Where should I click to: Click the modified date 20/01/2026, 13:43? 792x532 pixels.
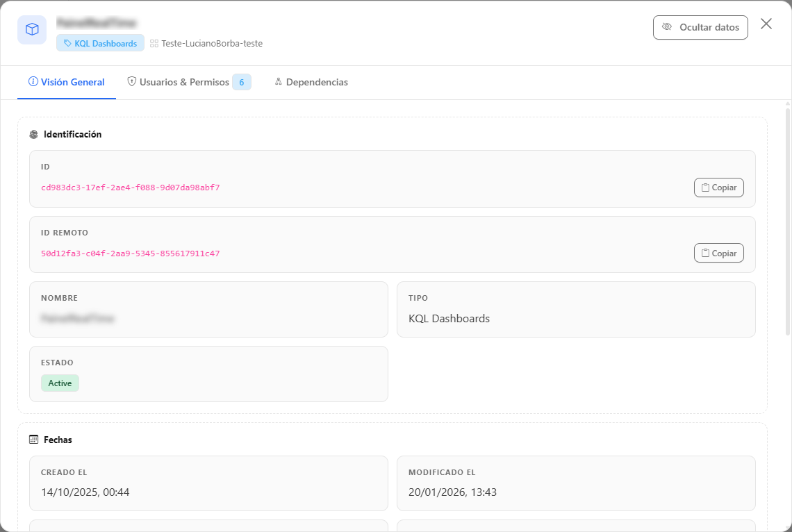(452, 492)
